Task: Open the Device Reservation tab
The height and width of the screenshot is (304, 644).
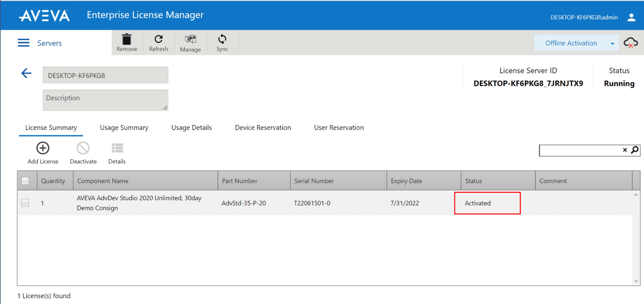Action: pyautogui.click(x=263, y=127)
